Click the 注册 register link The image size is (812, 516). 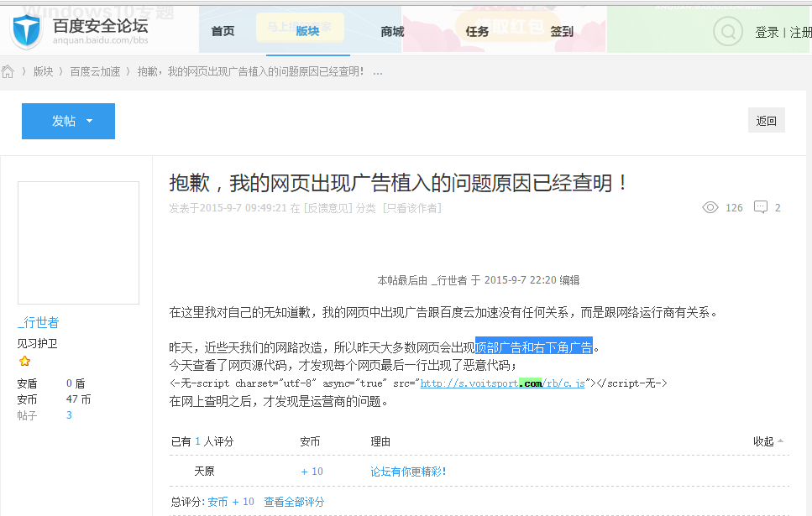(800, 33)
